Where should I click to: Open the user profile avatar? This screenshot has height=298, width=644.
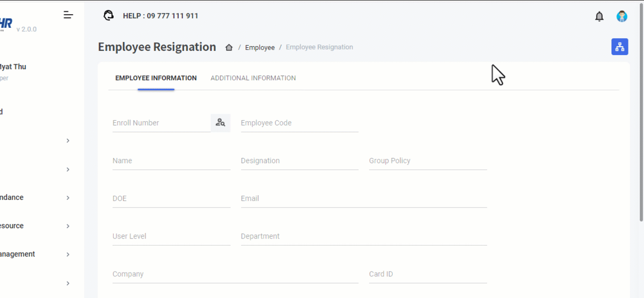(622, 17)
